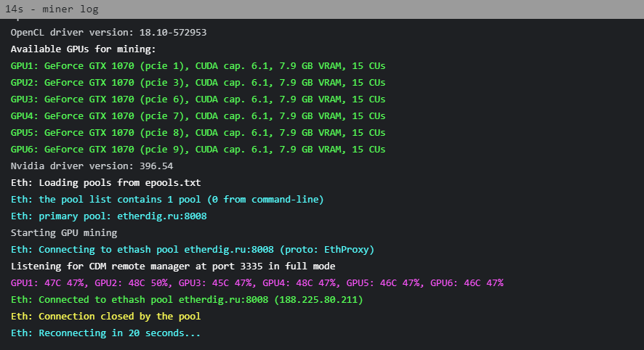Click the pool IP address 188.225.80.211

click(318, 300)
